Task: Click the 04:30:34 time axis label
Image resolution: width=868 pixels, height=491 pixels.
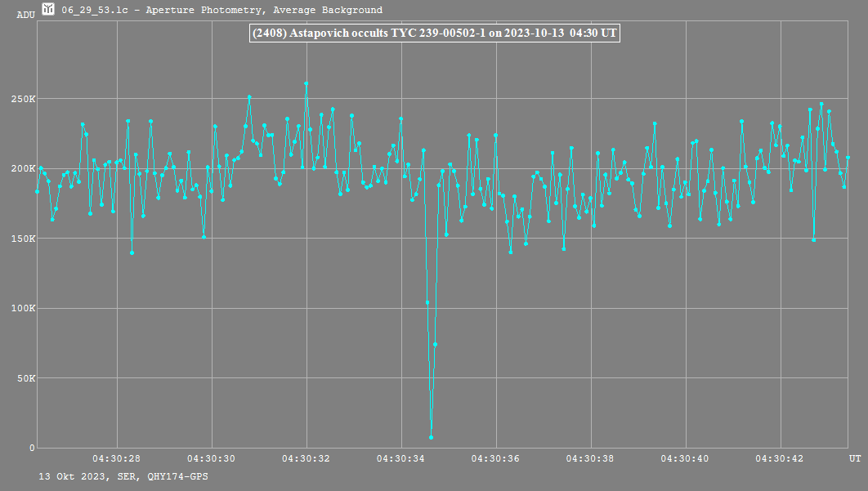Action: 401,459
